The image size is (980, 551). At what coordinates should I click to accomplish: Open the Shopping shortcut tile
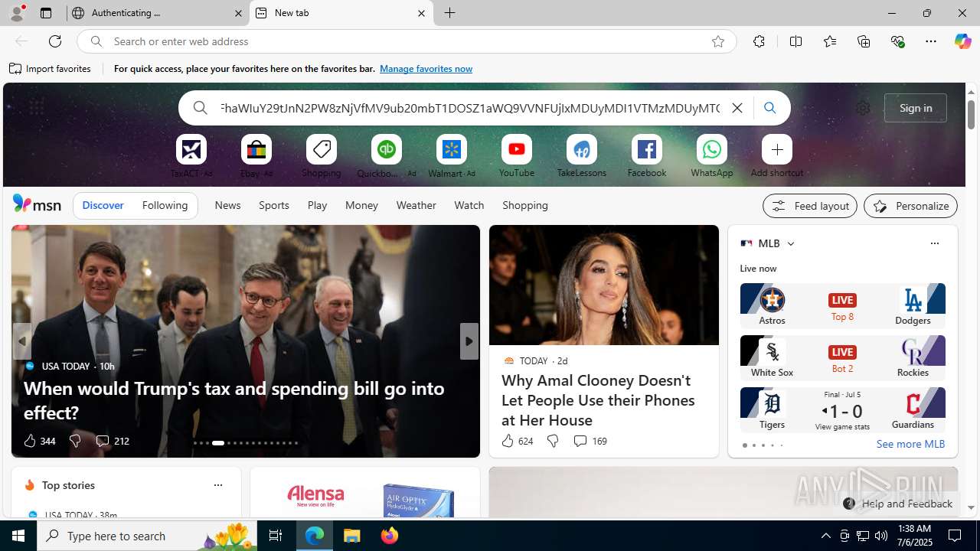coord(322,150)
